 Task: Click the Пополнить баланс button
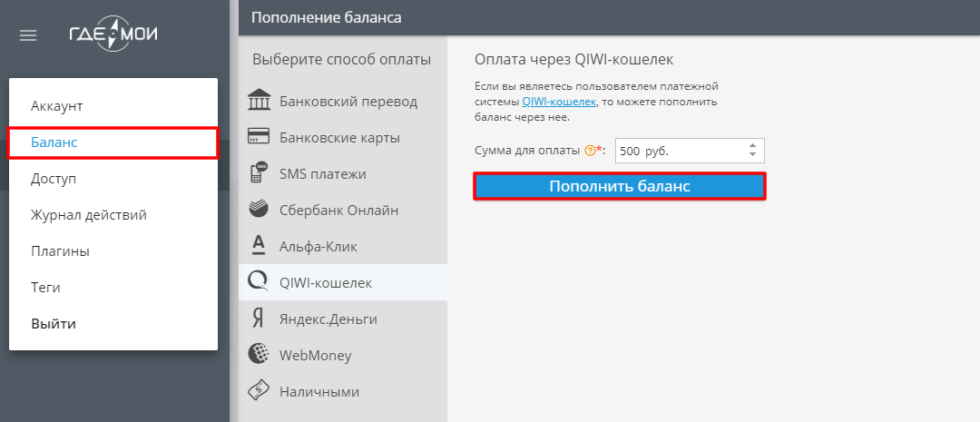(620, 186)
